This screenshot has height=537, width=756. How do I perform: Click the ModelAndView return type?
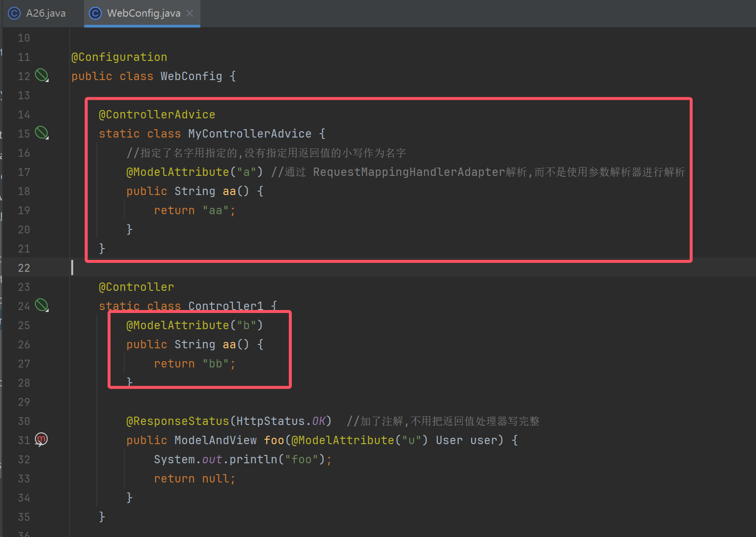216,440
